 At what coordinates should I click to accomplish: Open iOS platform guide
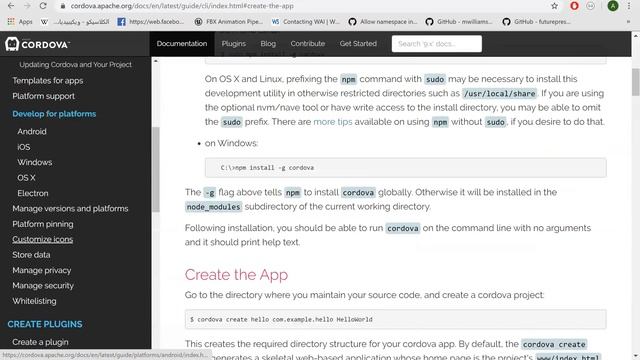pyautogui.click(x=24, y=147)
